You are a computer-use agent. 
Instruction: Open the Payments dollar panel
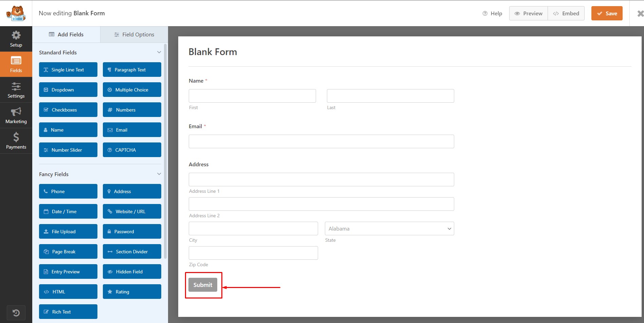[x=16, y=141]
